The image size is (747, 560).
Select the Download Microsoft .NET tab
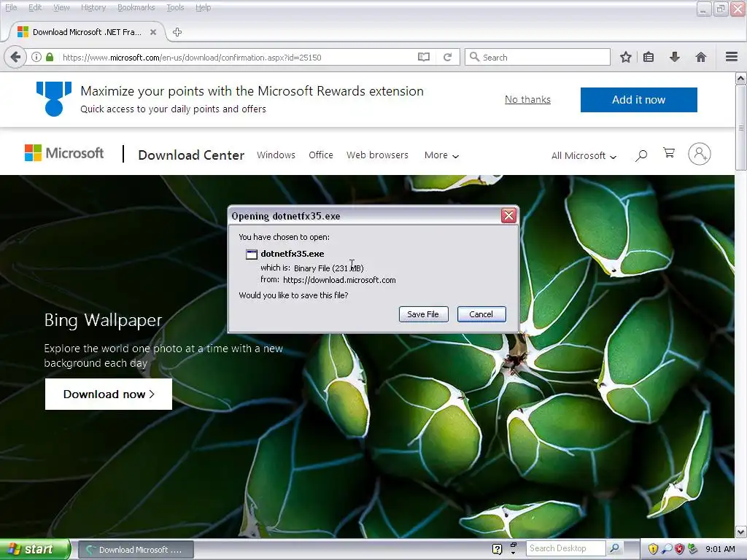pyautogui.click(x=88, y=32)
